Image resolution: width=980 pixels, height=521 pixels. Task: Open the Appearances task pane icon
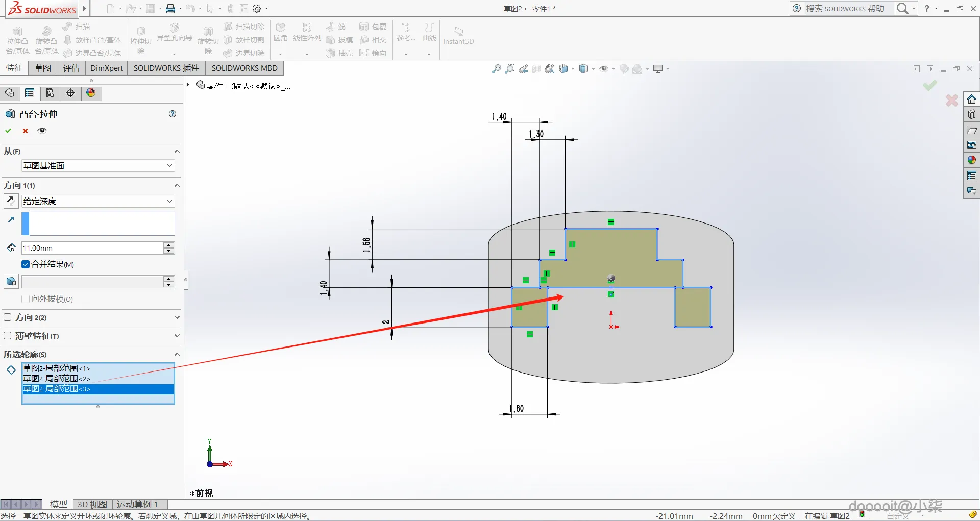coord(971,160)
